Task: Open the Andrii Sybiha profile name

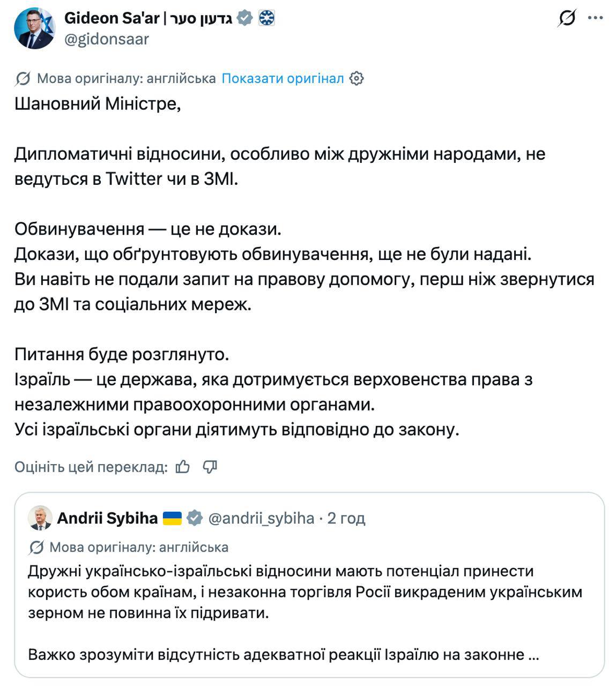Action: click(107, 518)
